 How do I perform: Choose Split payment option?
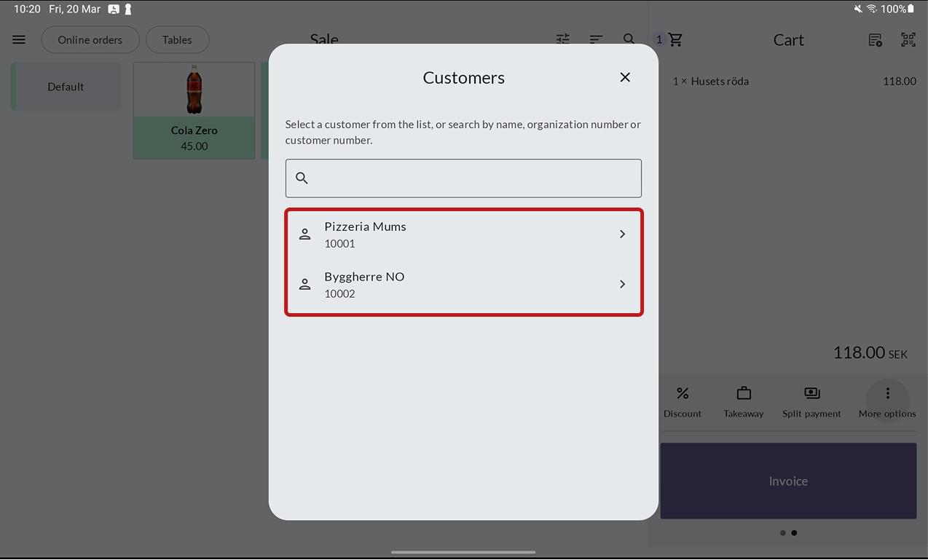point(811,402)
